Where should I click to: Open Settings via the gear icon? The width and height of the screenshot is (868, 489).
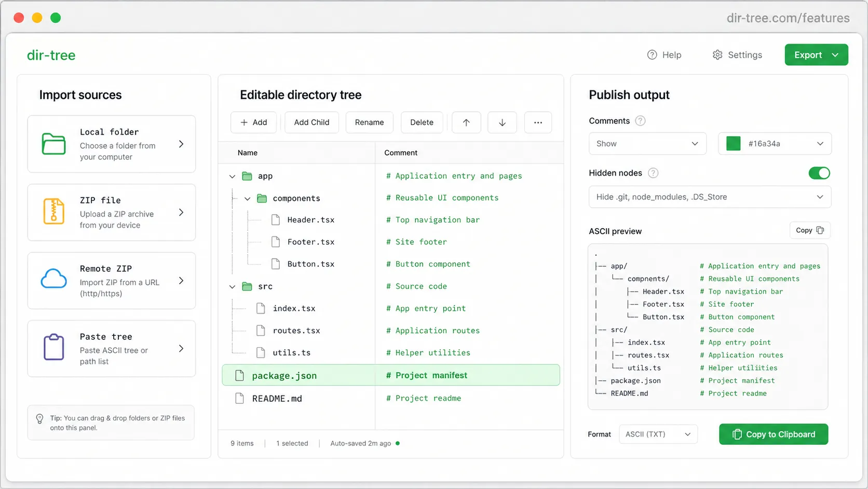coord(717,55)
